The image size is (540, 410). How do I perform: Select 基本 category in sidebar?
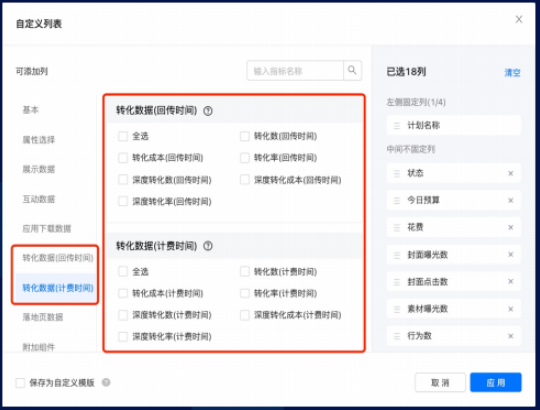coord(30,110)
